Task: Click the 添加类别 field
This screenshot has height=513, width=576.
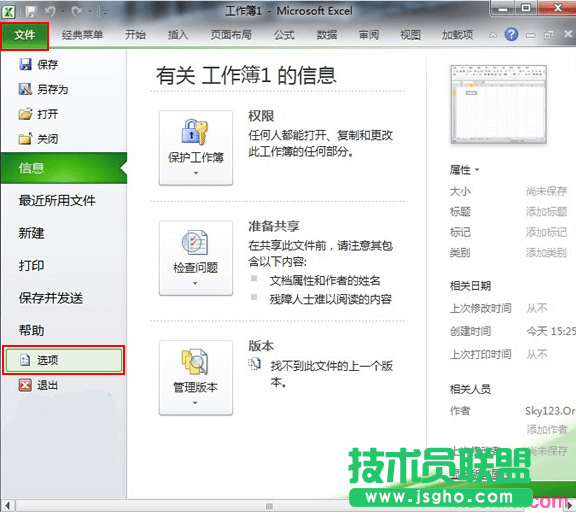Action: [546, 252]
